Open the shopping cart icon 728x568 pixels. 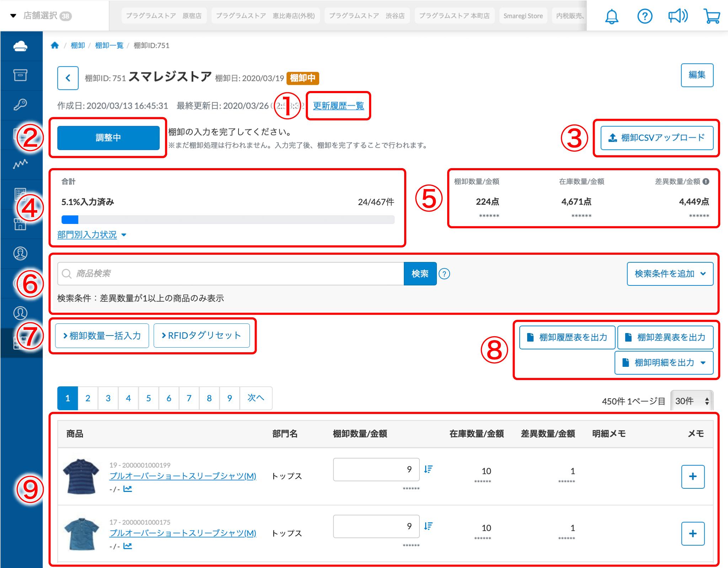711,16
